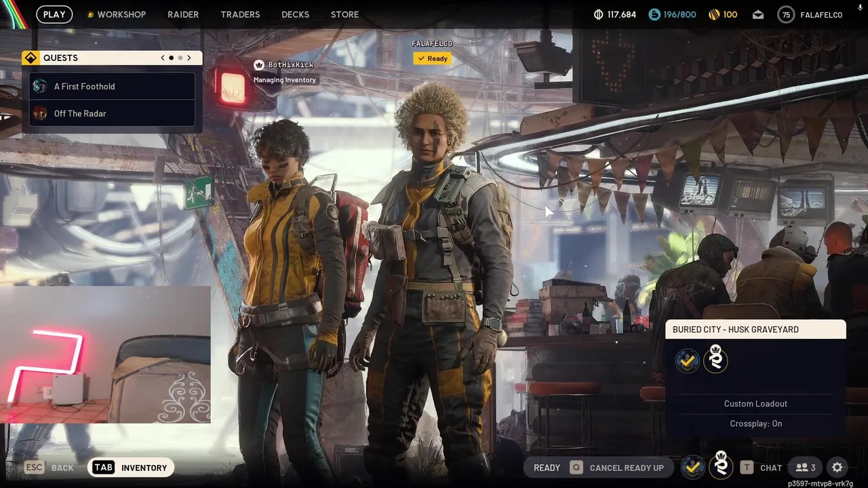Click the microphone icon in the top corner
The height and width of the screenshot is (488, 868).
(x=861, y=7)
